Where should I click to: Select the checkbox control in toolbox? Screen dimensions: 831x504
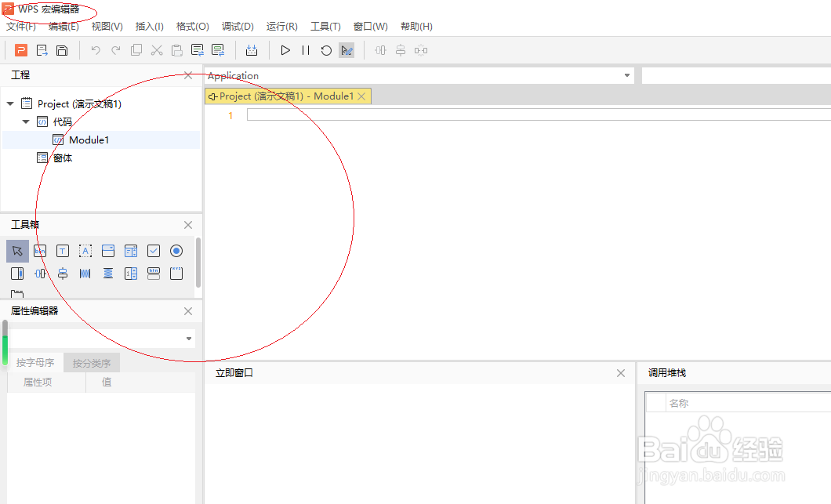pos(154,251)
